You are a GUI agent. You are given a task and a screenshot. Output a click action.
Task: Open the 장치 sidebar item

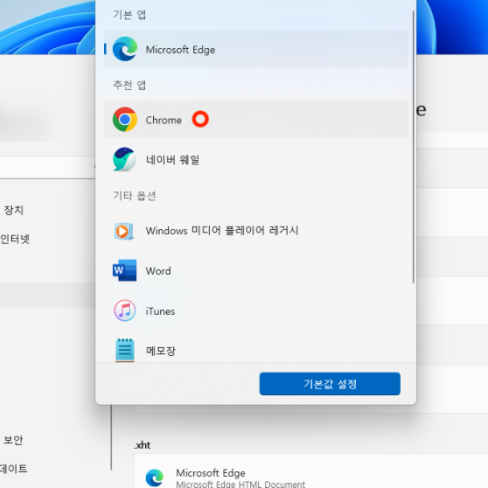(x=13, y=210)
